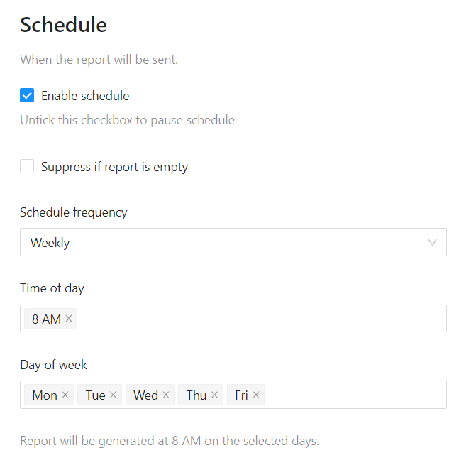Select the Mon tag label

(x=44, y=395)
